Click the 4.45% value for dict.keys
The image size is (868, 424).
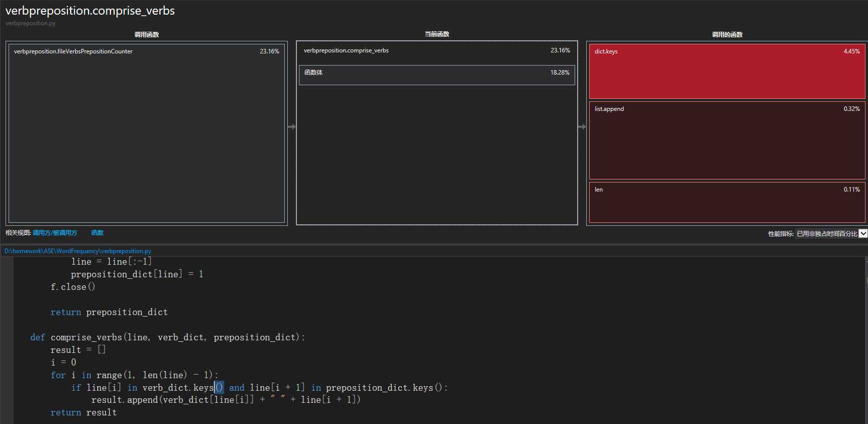tap(851, 51)
